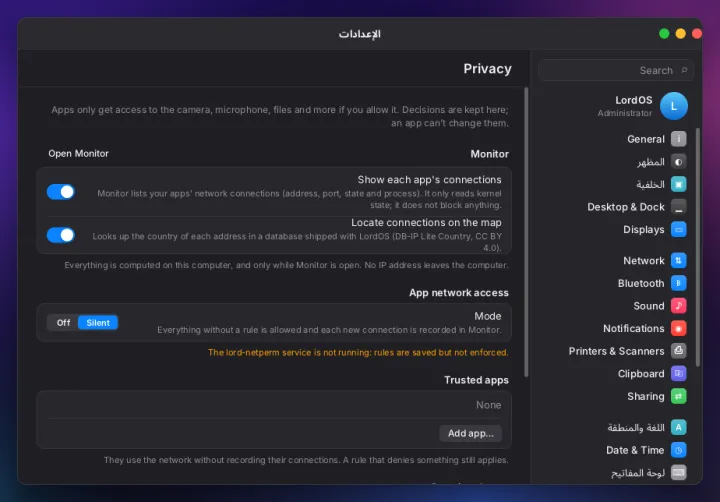
Task: Click the Date & Time clock icon
Action: pyautogui.click(x=678, y=450)
